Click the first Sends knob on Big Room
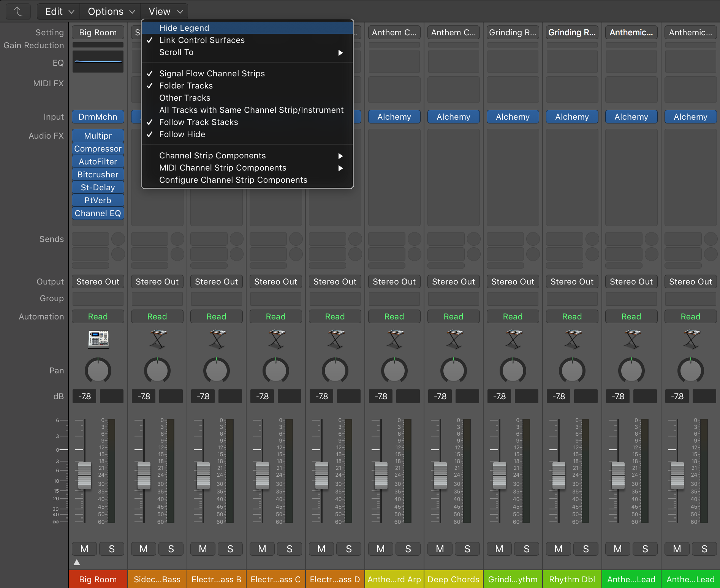Image resolution: width=720 pixels, height=588 pixels. click(x=118, y=239)
